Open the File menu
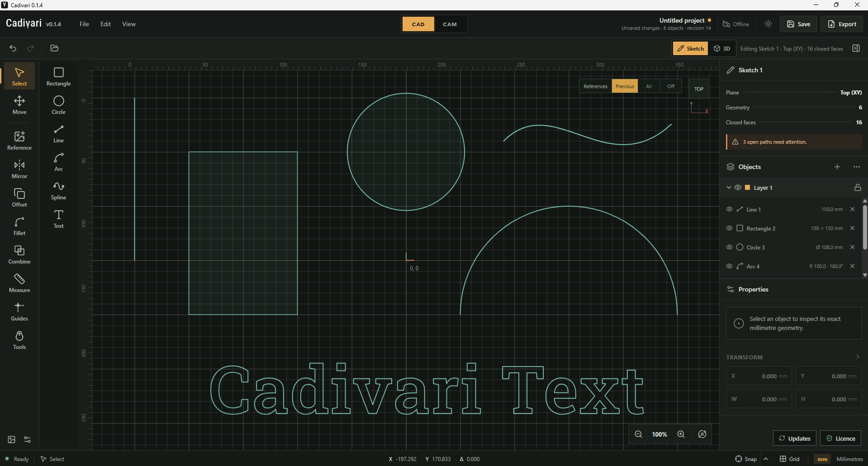 pos(84,24)
